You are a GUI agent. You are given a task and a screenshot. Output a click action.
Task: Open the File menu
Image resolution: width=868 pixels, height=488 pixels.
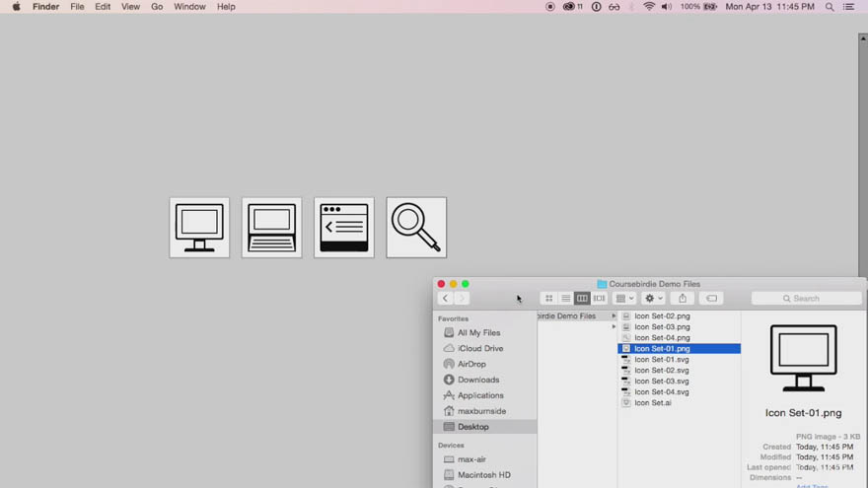pos(78,7)
